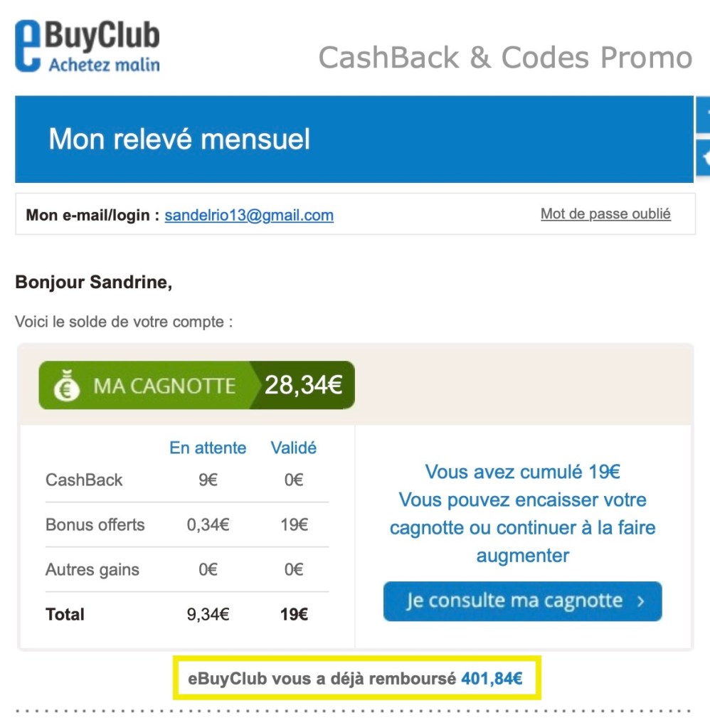Select the En attente column header
The image size is (710, 728).
click(x=208, y=448)
